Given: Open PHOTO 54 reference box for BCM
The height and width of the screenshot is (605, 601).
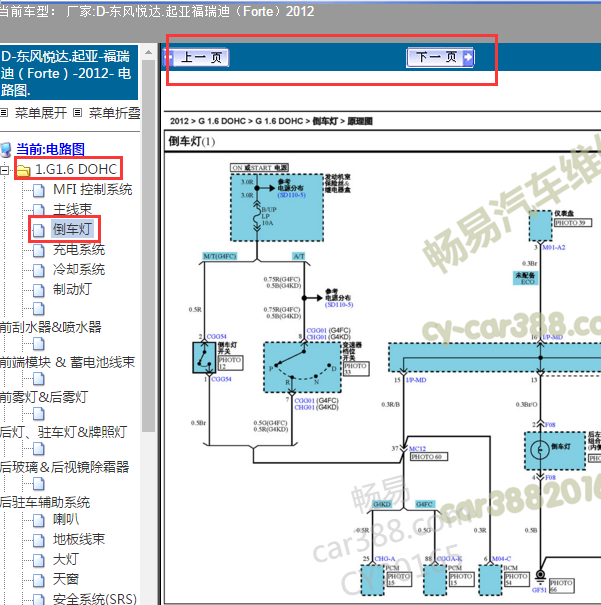Looking at the screenshot, I should pyautogui.click(x=517, y=579).
